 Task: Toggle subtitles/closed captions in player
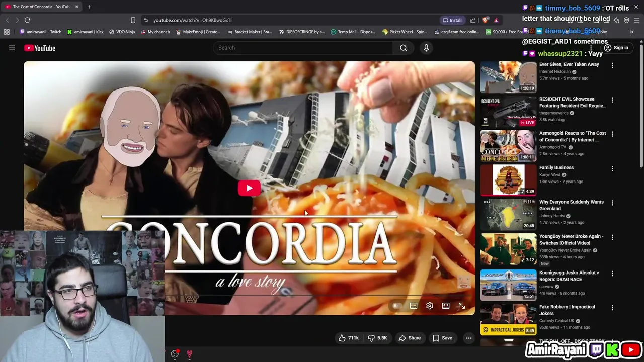click(x=414, y=306)
